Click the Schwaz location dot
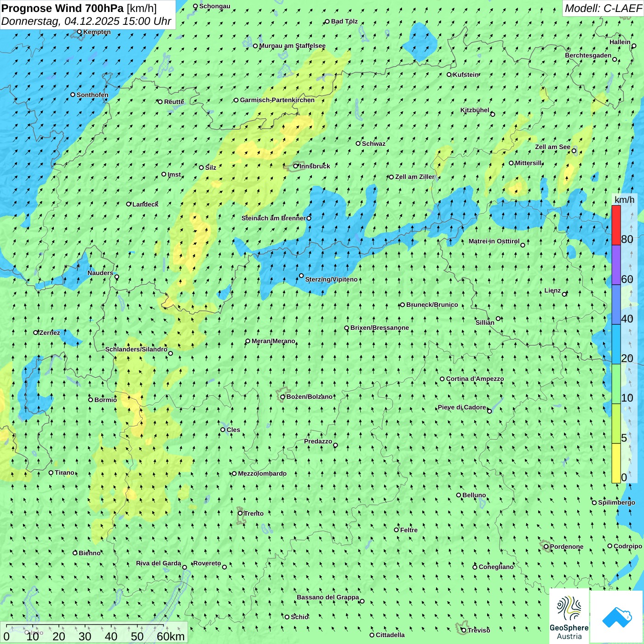This screenshot has width=644, height=644. tap(358, 143)
